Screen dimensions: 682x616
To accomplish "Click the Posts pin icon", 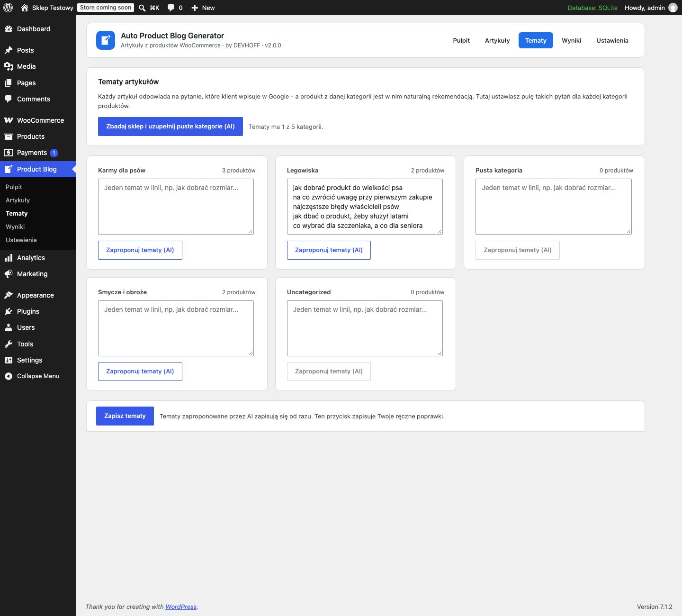I will 9,50.
